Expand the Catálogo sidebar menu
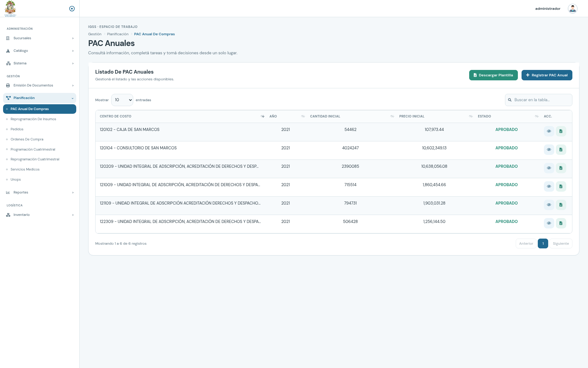The height and width of the screenshot is (368, 588). pos(40,51)
